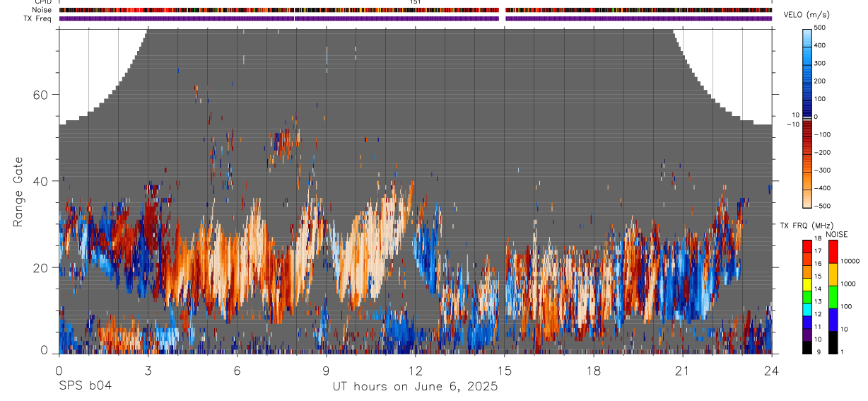Viewport: 868px width, 401px height.
Task: Click the 9 UT hour tick label on time axis
Action: point(326,370)
